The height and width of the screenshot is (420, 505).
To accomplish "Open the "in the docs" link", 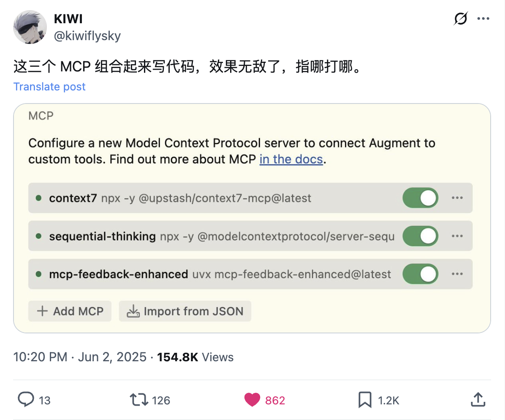I will coord(291,159).
